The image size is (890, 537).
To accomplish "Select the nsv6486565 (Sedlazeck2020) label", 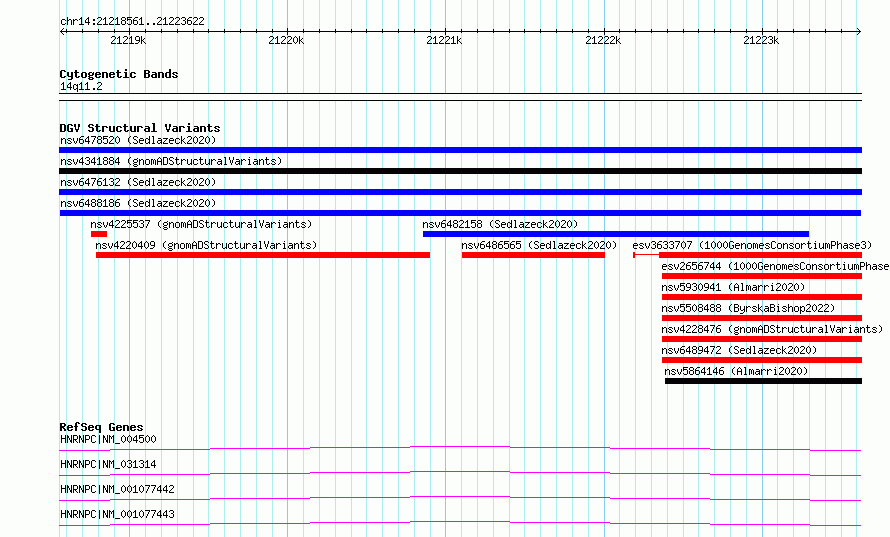I will click(539, 245).
